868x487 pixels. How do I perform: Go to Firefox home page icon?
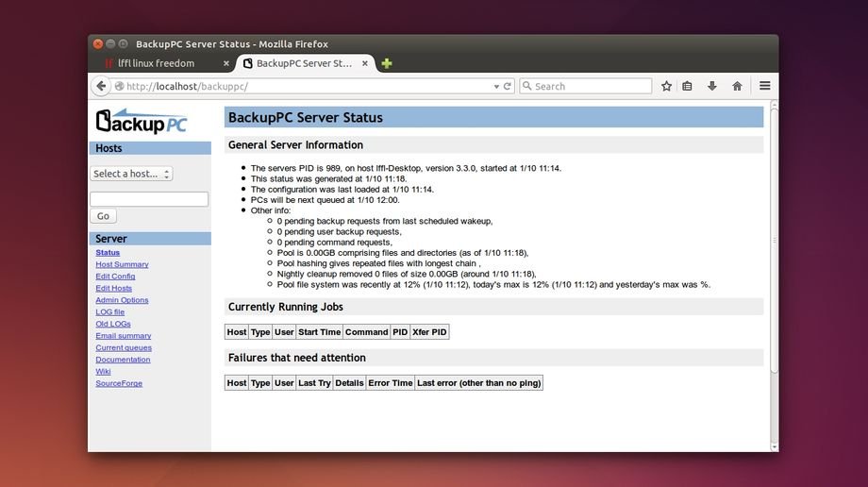737,86
